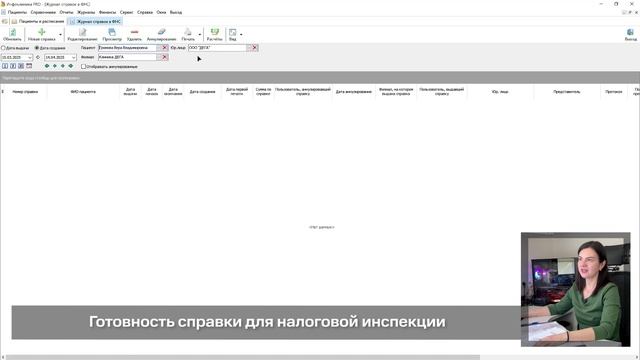Sort by Дата аннулирования column header

coord(353,92)
